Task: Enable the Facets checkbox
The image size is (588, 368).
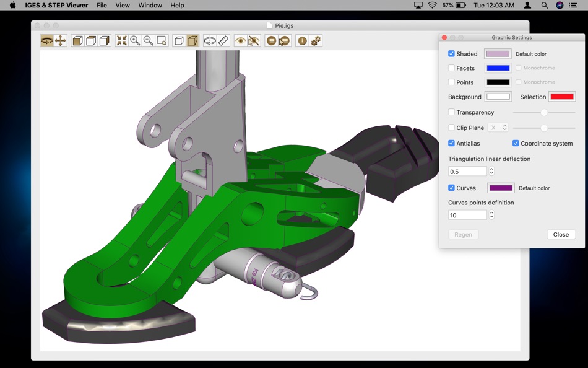Action: [x=451, y=68]
